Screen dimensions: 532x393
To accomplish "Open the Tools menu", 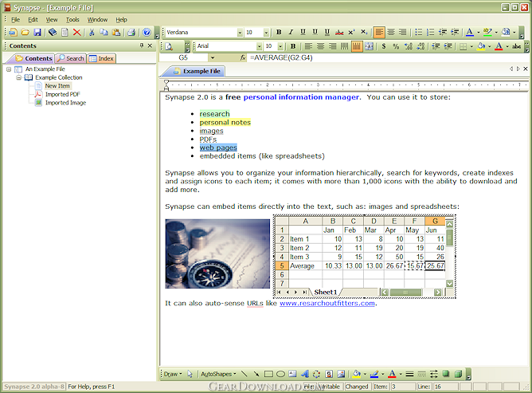I will coord(72,20).
